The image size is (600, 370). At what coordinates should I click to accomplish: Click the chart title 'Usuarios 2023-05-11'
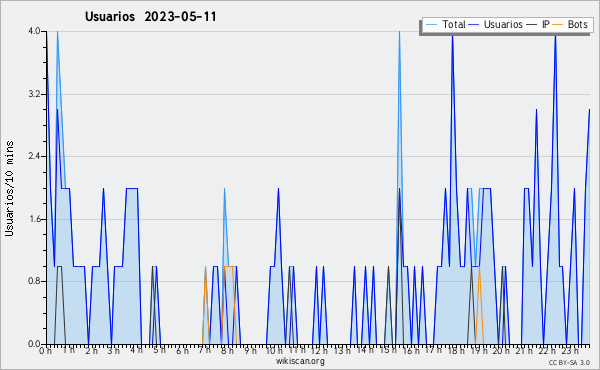151,17
